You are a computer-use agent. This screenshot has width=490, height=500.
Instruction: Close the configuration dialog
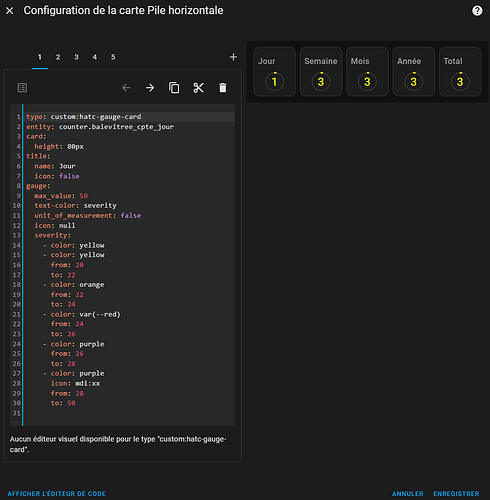[x=10, y=11]
